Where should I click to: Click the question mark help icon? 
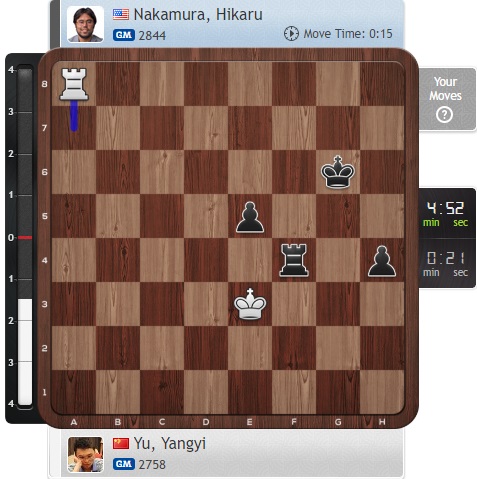[444, 115]
